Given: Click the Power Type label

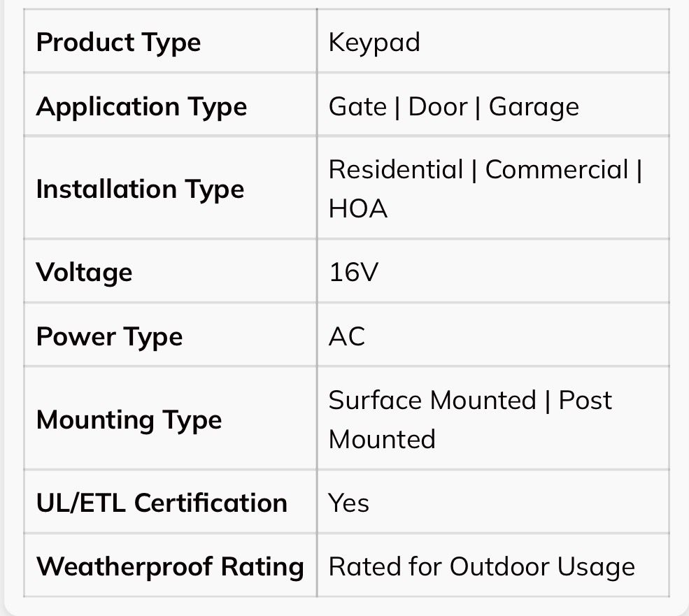Looking at the screenshot, I should [x=109, y=336].
